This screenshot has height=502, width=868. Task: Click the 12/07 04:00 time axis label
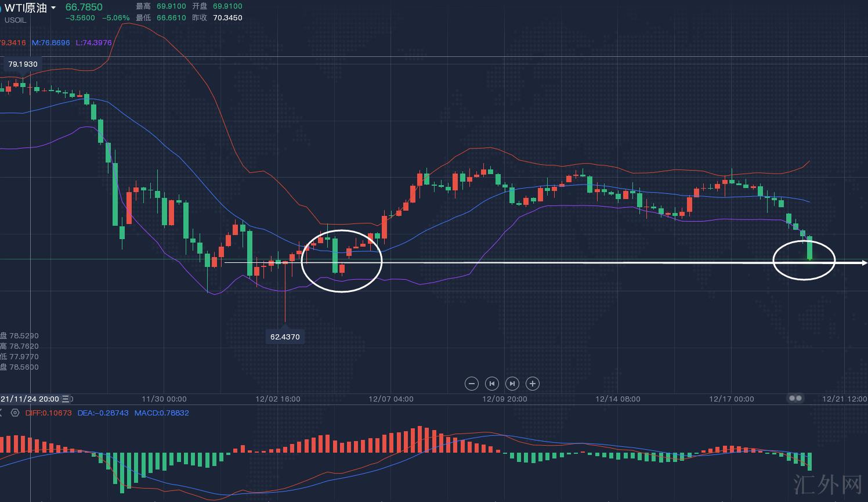point(391,399)
